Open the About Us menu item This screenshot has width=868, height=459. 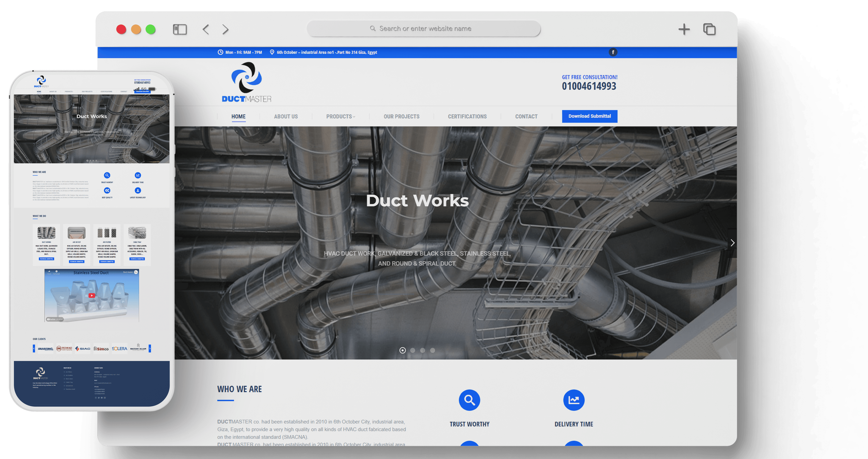click(286, 117)
